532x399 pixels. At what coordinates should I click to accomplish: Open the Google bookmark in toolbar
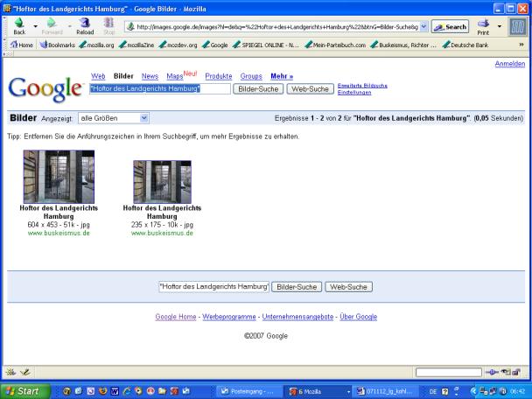pyautogui.click(x=214, y=45)
